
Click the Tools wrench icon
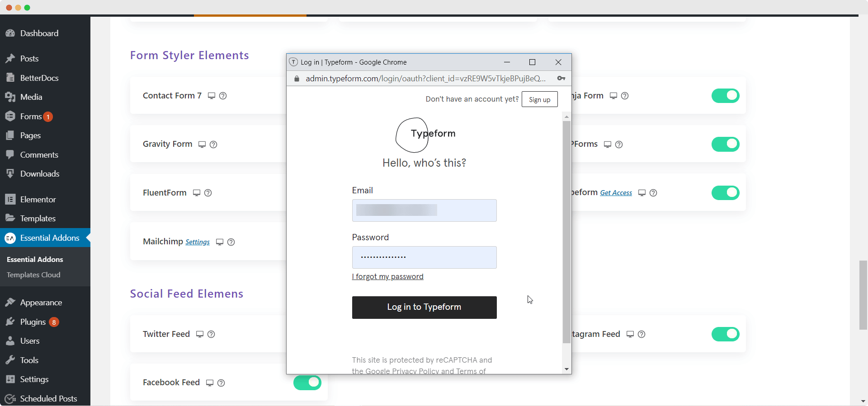[10, 360]
